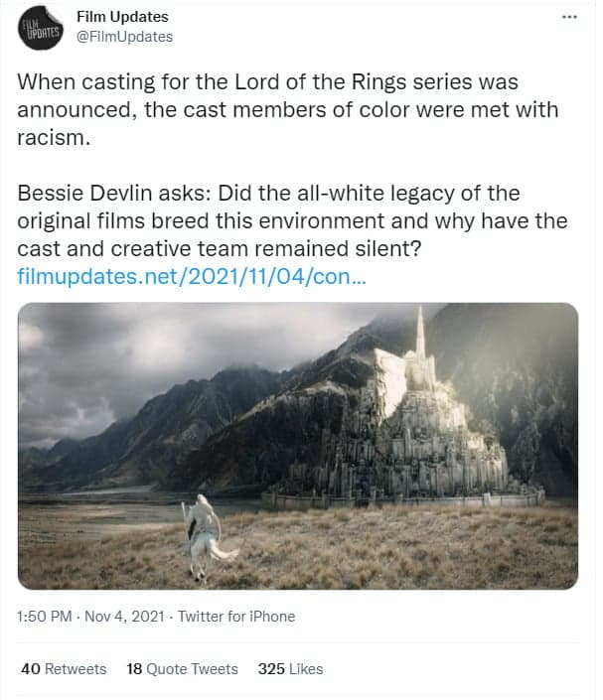
Task: Click the words "Lord of the Rings"
Action: pos(321,82)
